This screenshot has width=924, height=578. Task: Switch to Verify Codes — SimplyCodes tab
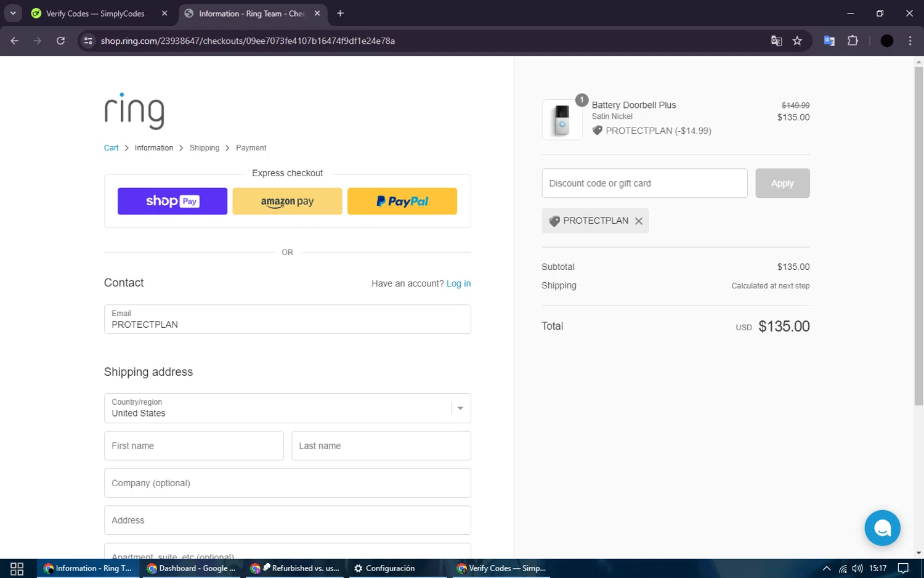click(x=95, y=14)
